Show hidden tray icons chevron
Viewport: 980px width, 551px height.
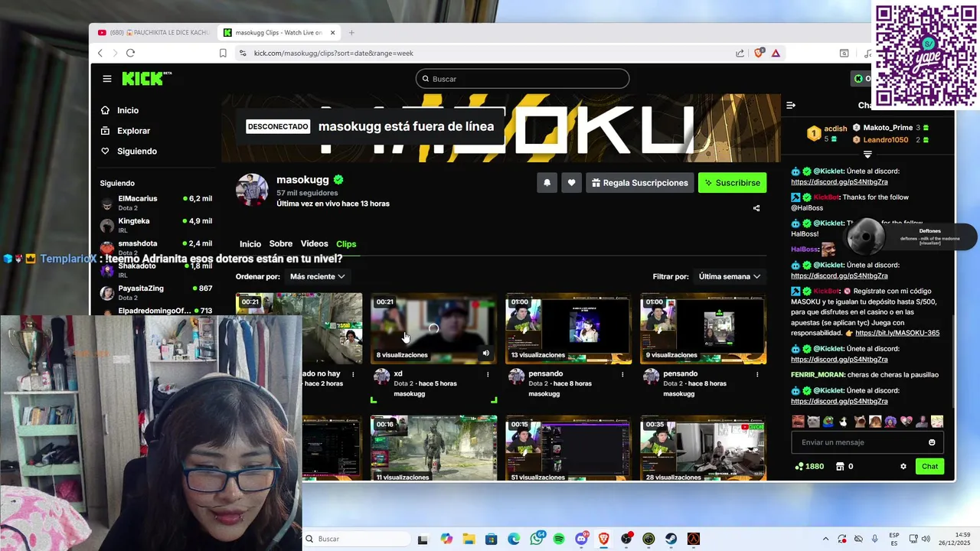(825, 539)
